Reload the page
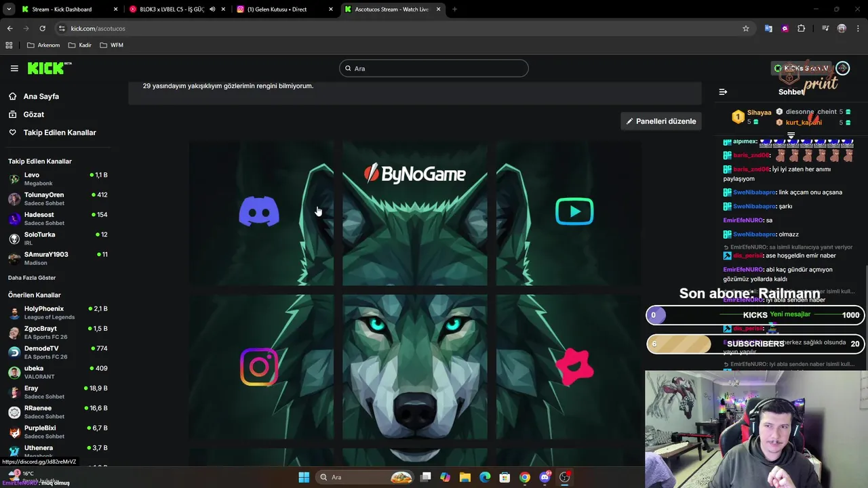This screenshot has width=868, height=488. 42,28
